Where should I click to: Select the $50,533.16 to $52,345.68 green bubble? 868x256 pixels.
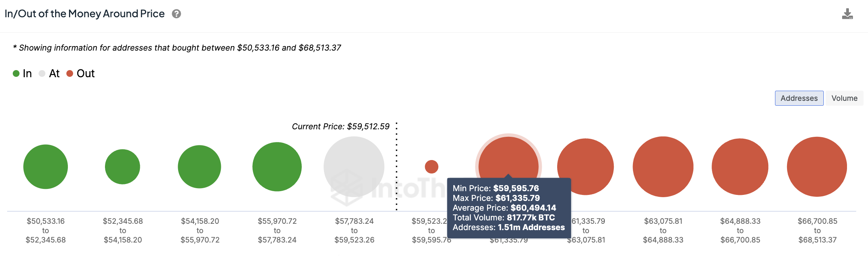coord(46,167)
